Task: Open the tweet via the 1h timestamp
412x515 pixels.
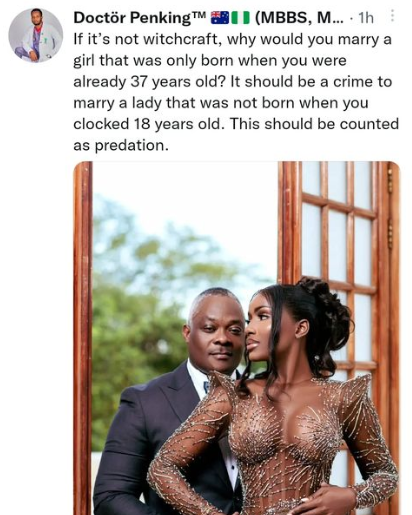Action: (366, 18)
